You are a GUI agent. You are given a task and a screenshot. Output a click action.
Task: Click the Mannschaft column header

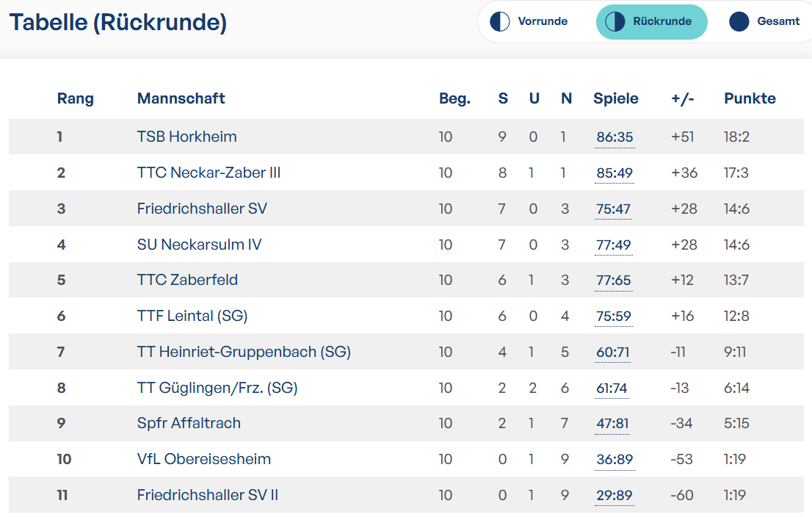click(x=181, y=98)
